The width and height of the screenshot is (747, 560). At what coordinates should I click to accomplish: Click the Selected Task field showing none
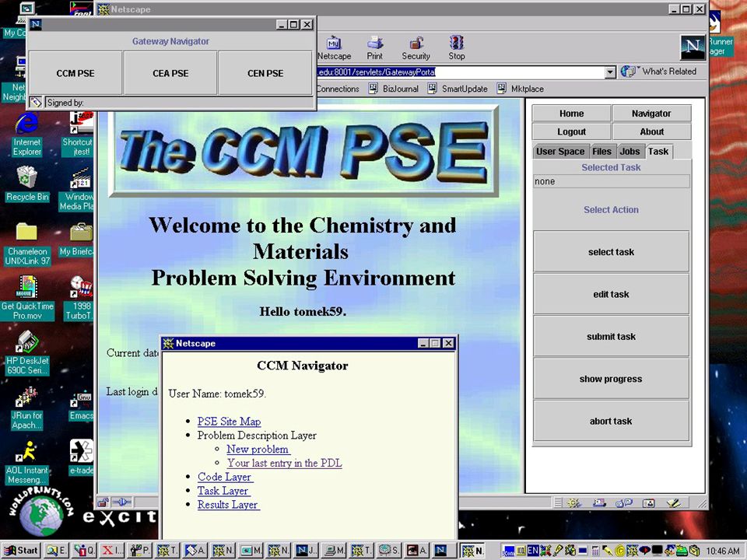pyautogui.click(x=612, y=181)
